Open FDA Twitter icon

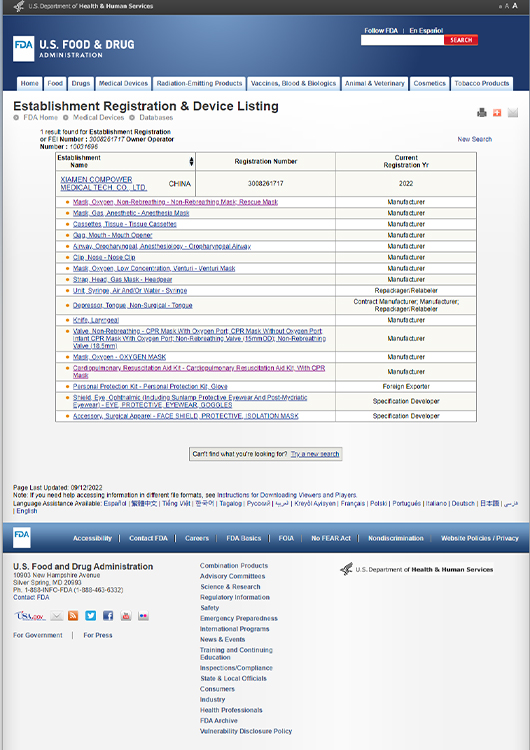(90, 616)
